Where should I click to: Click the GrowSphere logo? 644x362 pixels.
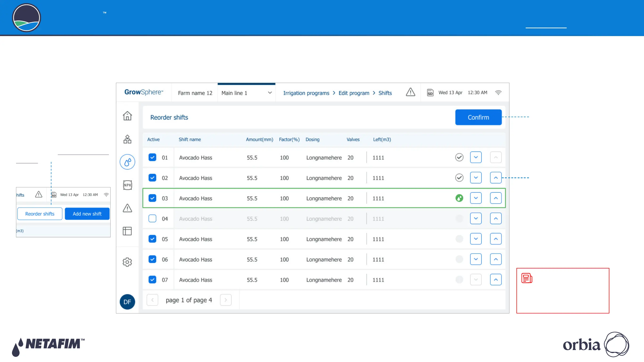point(144,92)
